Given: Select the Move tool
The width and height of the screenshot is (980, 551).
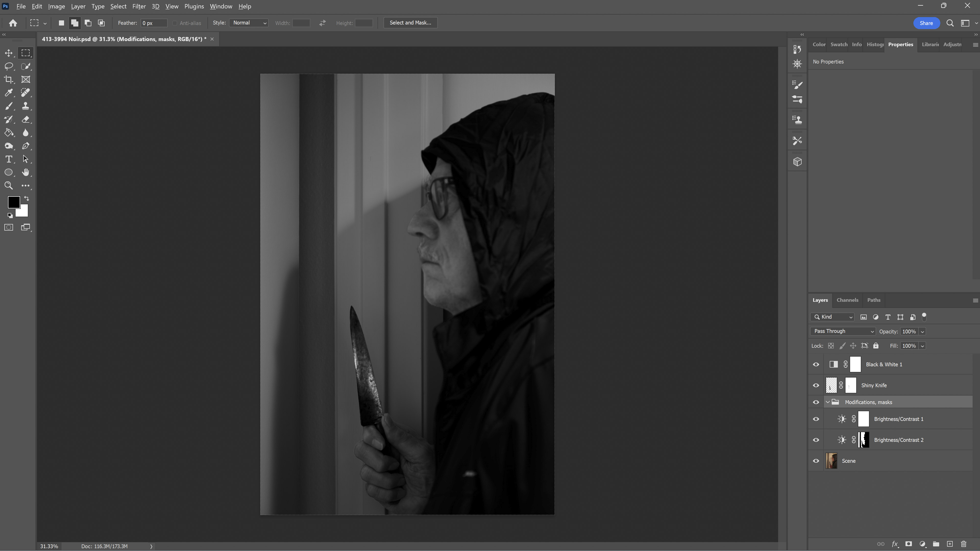Looking at the screenshot, I should tap(8, 53).
